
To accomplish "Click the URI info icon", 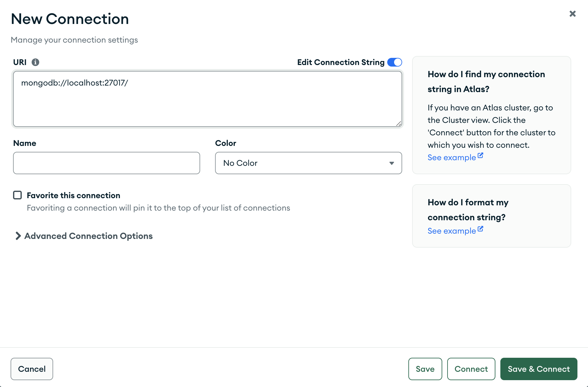I will click(x=35, y=62).
